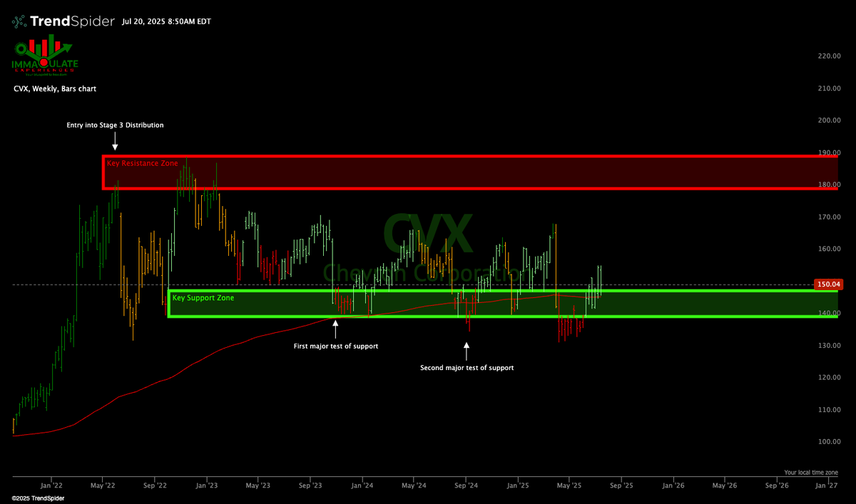Click the 200.00 price axis label

coord(830,120)
